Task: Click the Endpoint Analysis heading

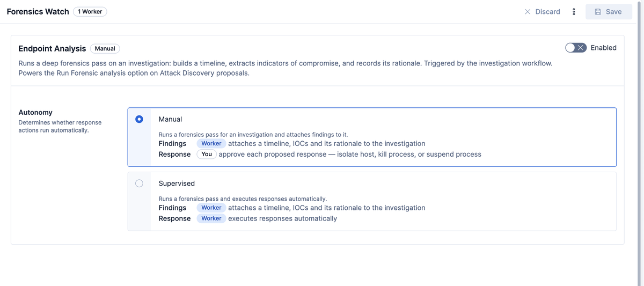Action: [52, 48]
